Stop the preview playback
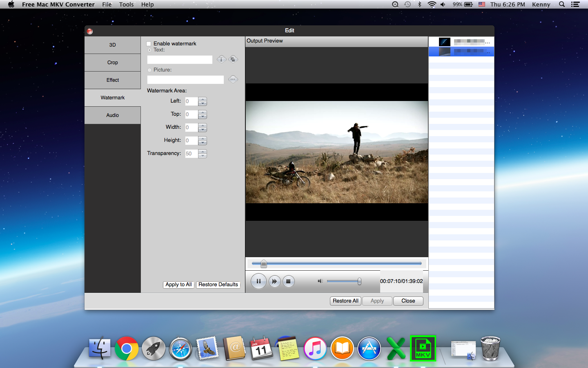The height and width of the screenshot is (368, 588). (x=288, y=281)
